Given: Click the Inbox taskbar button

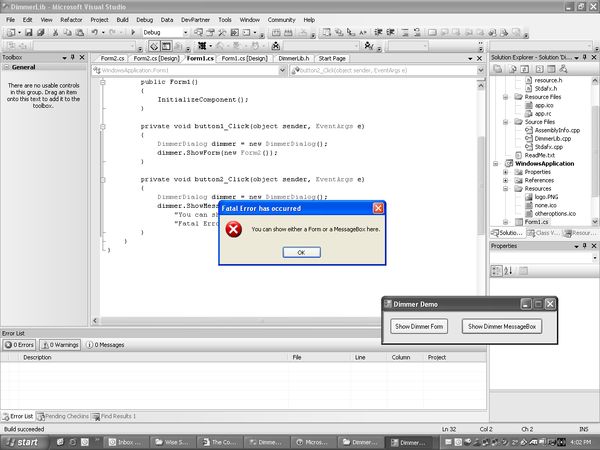Looking at the screenshot, I should point(125,442).
